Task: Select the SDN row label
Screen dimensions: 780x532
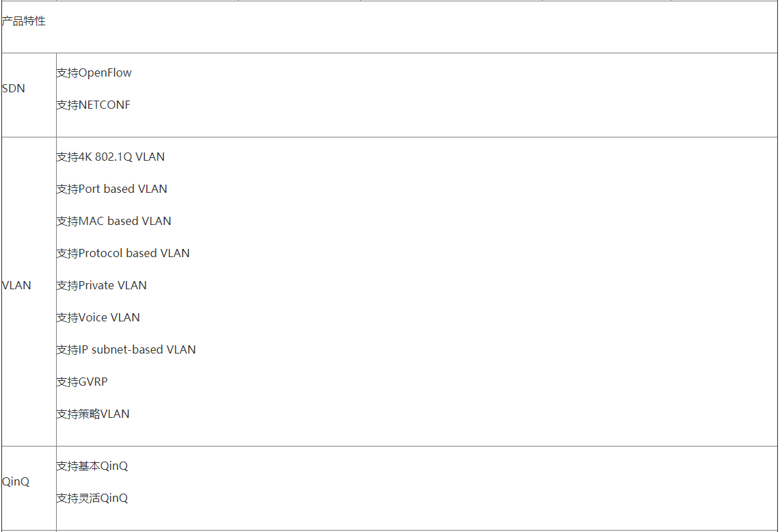Action: 14,89
